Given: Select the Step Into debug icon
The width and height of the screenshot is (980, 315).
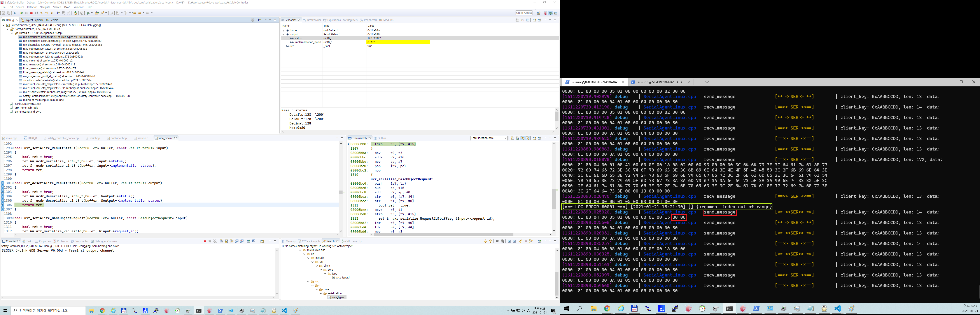Looking at the screenshot, I should point(42,13).
